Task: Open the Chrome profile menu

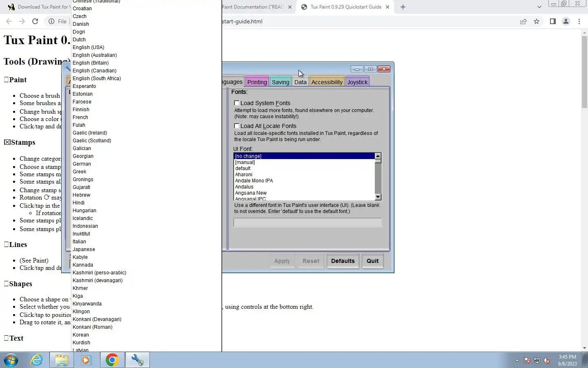Action: point(566,21)
